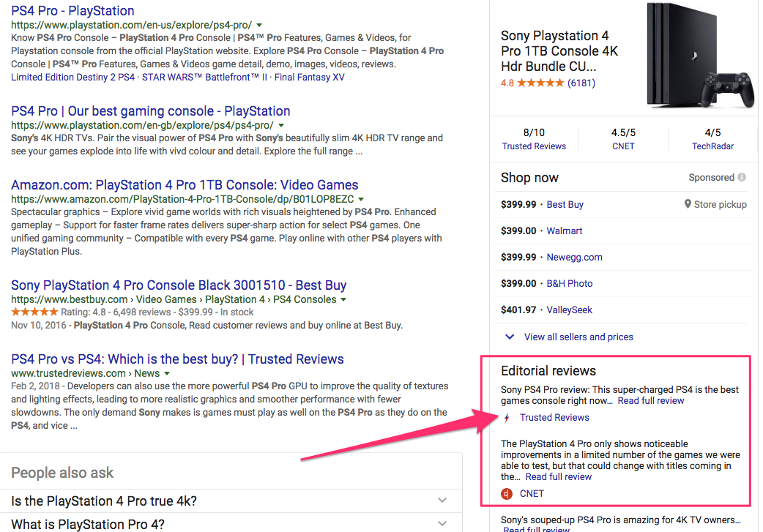Open dropdown arrow beside the Amazon URL
763x532 pixels.
tap(361, 199)
